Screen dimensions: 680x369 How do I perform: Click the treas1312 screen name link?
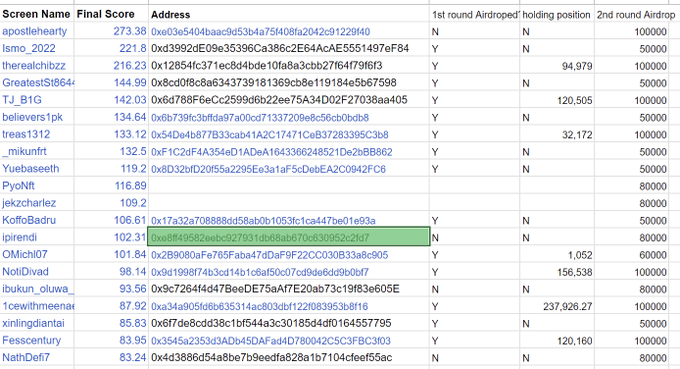[x=26, y=134]
